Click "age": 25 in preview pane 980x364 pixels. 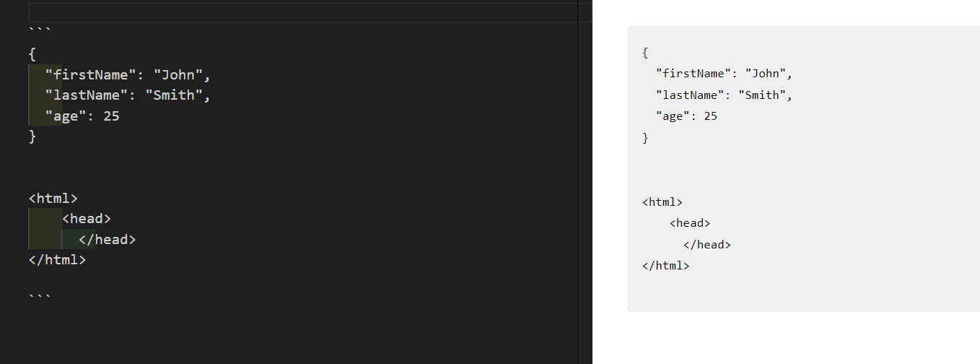point(686,116)
